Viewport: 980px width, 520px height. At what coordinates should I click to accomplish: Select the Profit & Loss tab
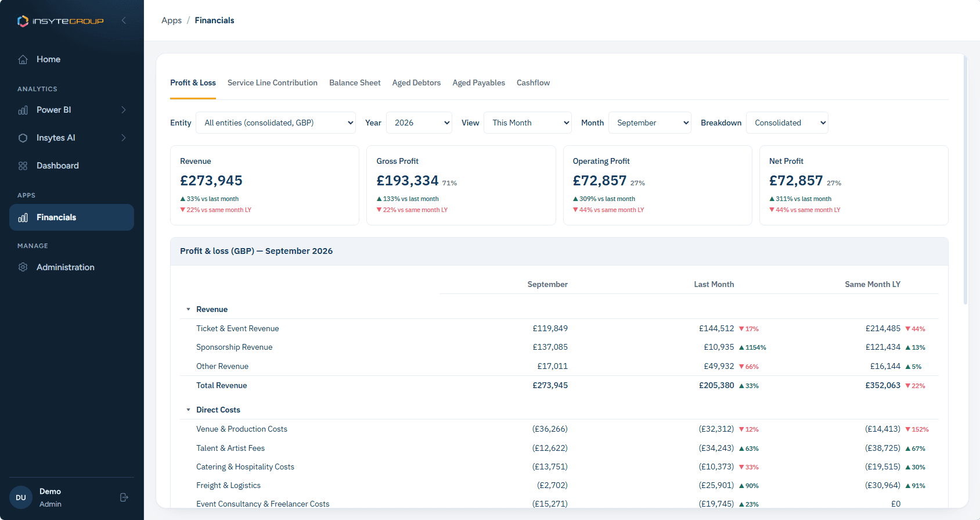point(193,83)
